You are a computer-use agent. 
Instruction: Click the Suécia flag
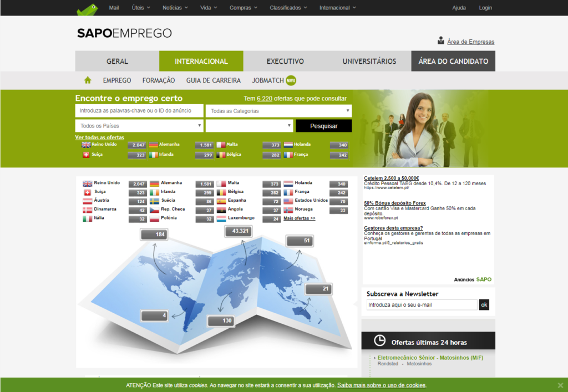(x=154, y=201)
